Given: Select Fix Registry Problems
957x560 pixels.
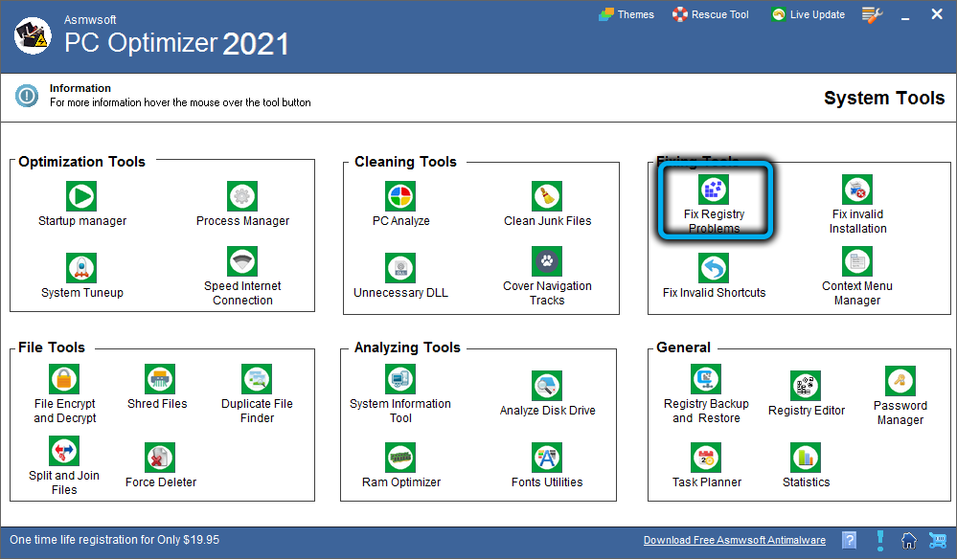Looking at the screenshot, I should point(714,190).
